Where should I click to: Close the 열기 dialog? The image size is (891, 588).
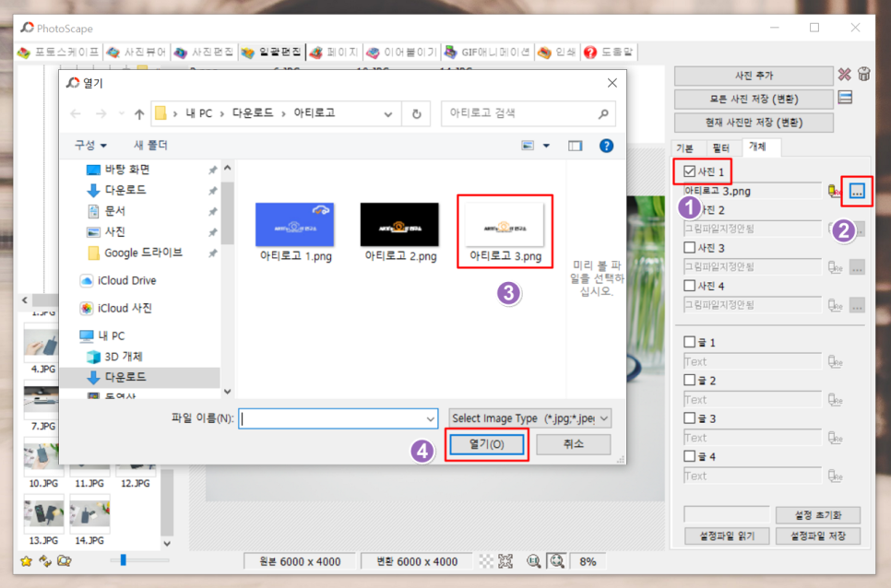612,83
